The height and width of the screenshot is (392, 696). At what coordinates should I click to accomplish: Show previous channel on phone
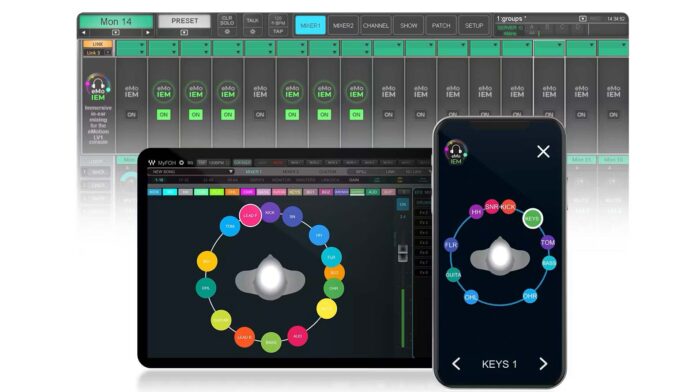click(x=456, y=364)
